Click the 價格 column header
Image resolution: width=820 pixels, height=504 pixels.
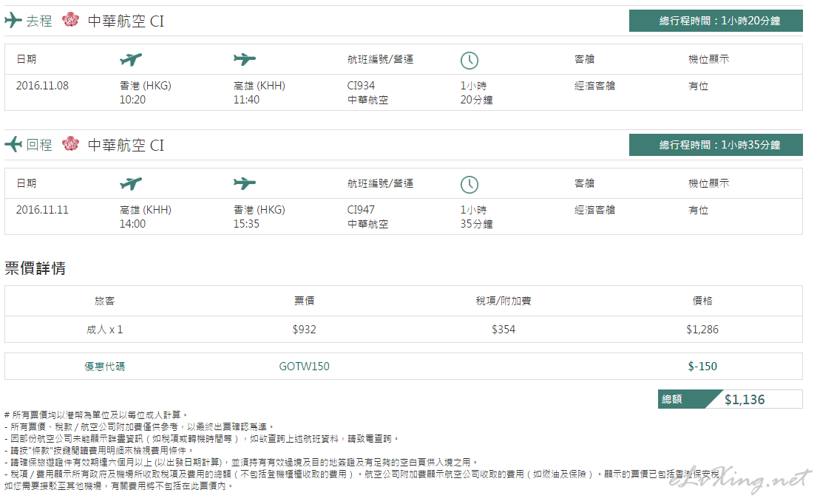702,301
